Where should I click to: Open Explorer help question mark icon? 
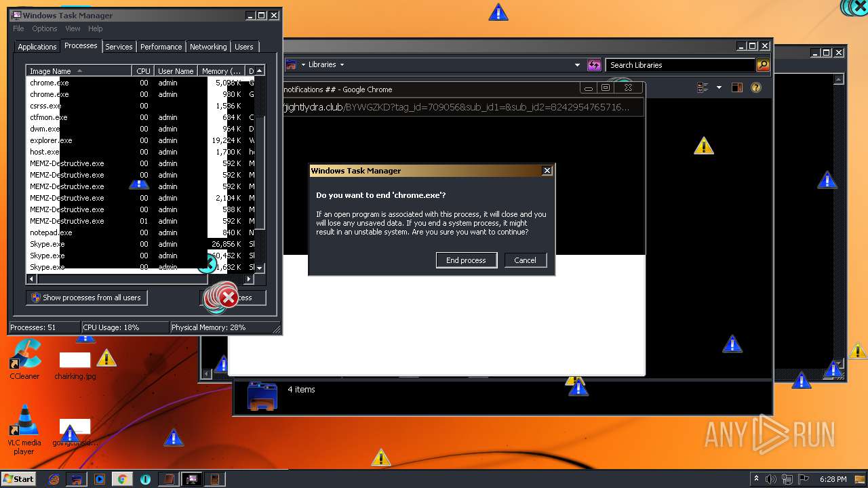coord(756,87)
